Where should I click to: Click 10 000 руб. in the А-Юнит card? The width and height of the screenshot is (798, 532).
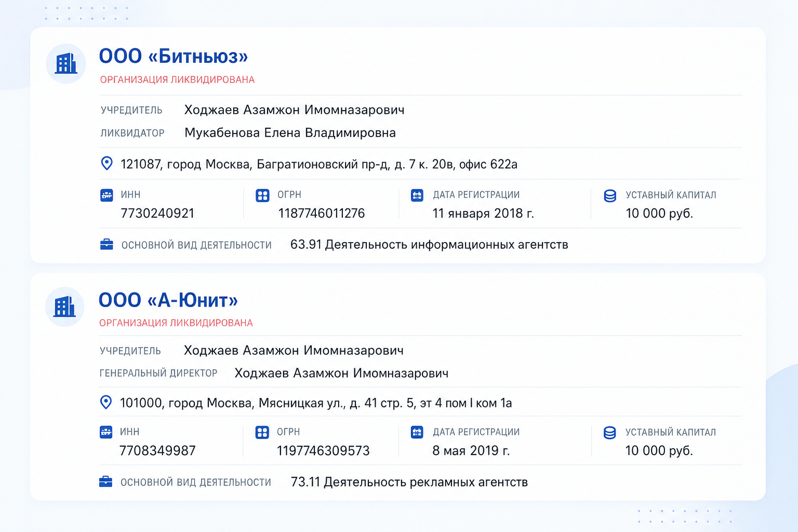tap(659, 451)
